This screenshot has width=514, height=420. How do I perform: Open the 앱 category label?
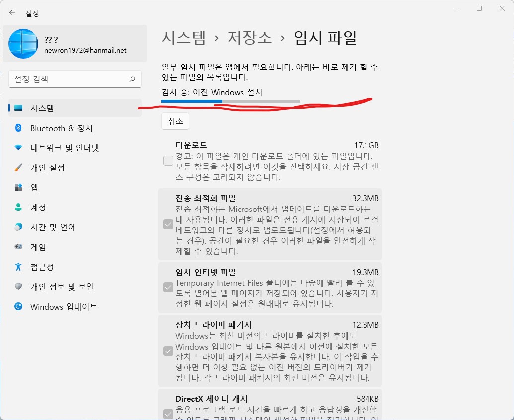coord(34,187)
